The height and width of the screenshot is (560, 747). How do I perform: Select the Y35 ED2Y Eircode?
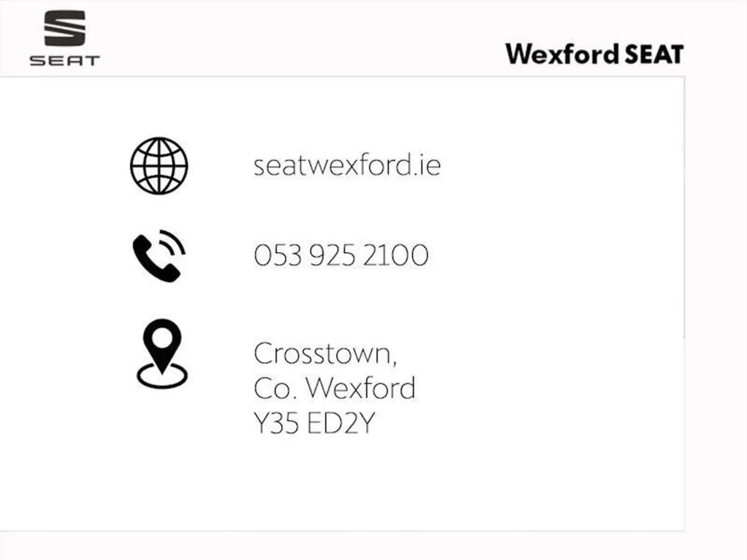[x=314, y=423]
